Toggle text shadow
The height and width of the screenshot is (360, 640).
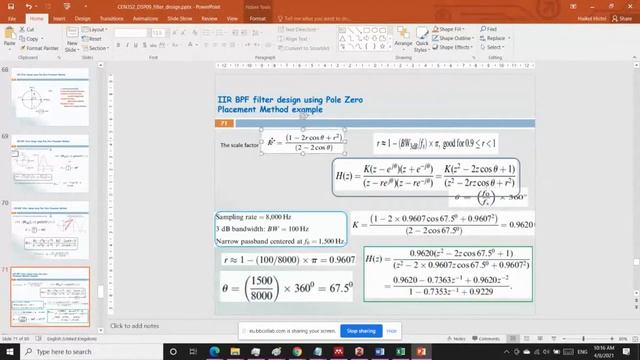(144, 45)
